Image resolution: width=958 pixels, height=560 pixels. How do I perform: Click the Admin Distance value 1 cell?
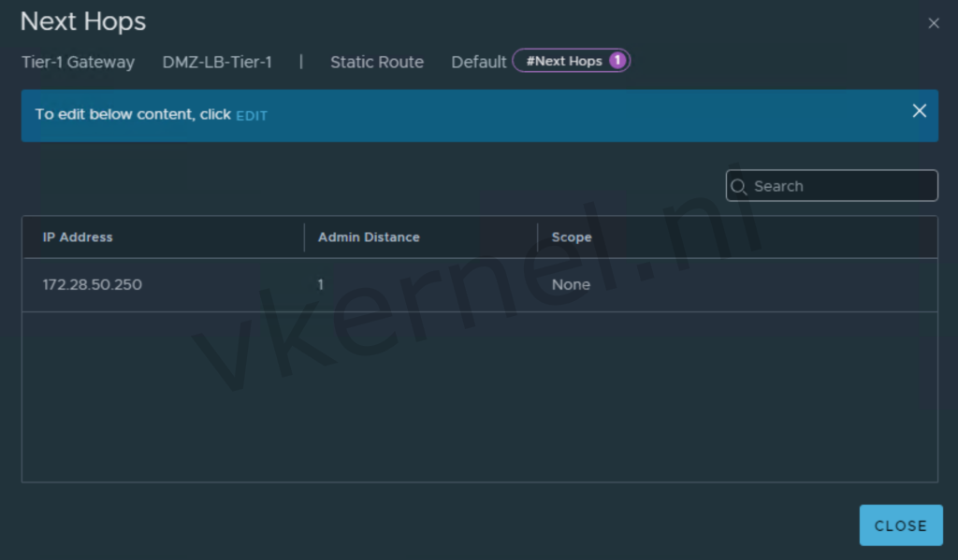coord(321,284)
